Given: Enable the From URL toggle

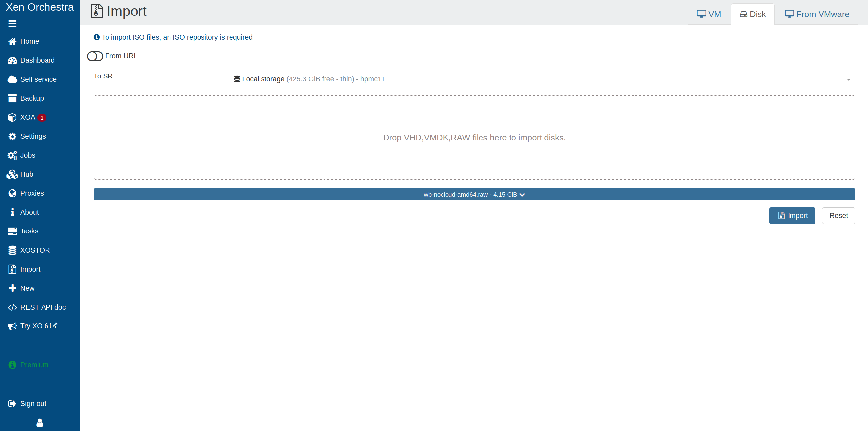Looking at the screenshot, I should pyautogui.click(x=95, y=56).
